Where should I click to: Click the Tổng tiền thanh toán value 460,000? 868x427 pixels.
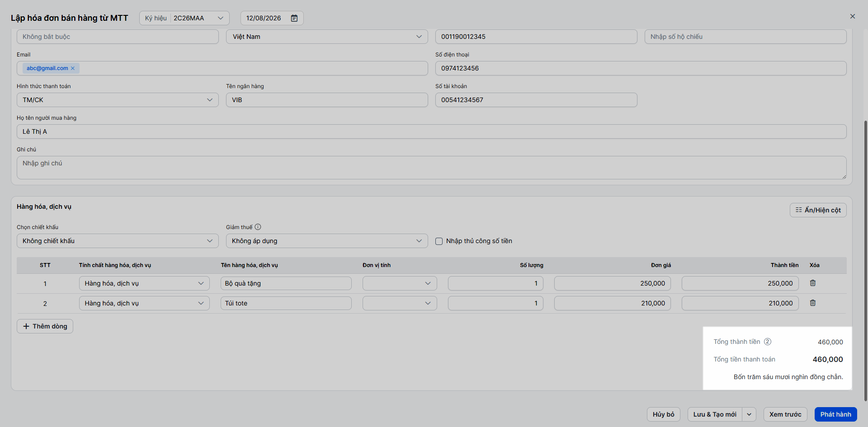(828, 359)
